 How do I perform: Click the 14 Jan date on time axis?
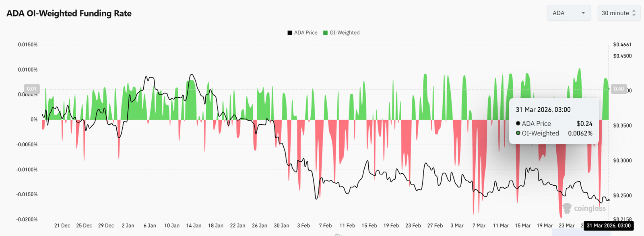click(194, 226)
